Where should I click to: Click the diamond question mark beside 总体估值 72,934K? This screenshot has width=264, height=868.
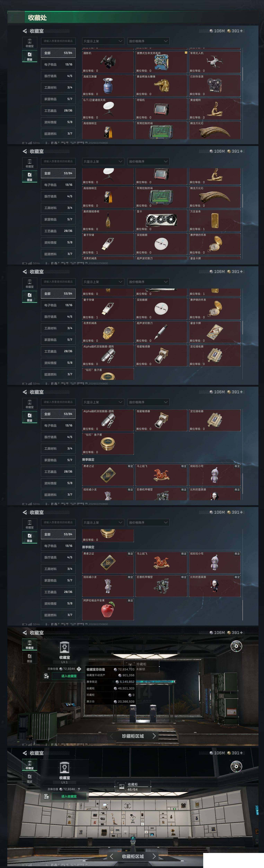79,669
